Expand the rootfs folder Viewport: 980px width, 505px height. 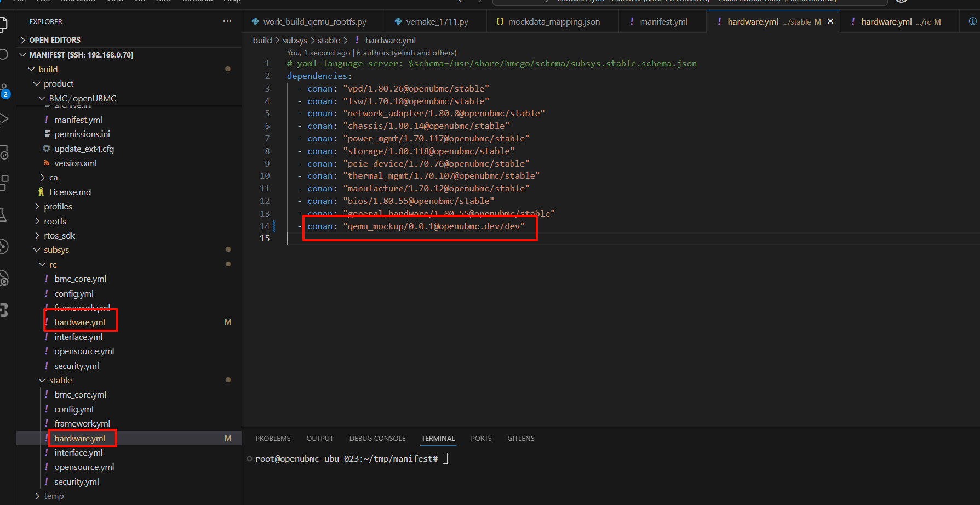[x=55, y=221]
